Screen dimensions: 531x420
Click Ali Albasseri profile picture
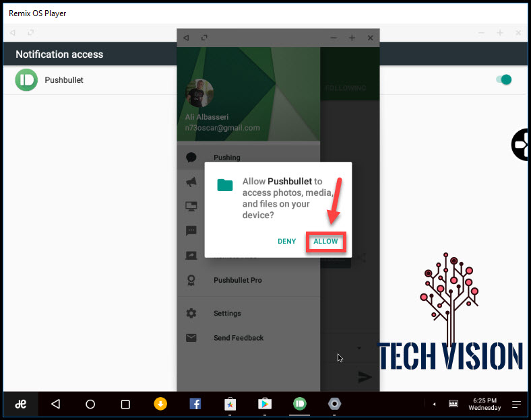tap(200, 93)
